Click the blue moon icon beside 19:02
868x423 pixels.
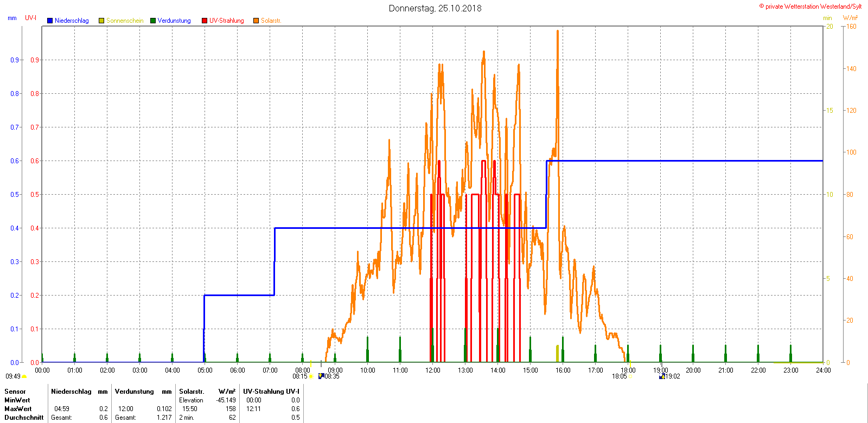[x=662, y=376]
